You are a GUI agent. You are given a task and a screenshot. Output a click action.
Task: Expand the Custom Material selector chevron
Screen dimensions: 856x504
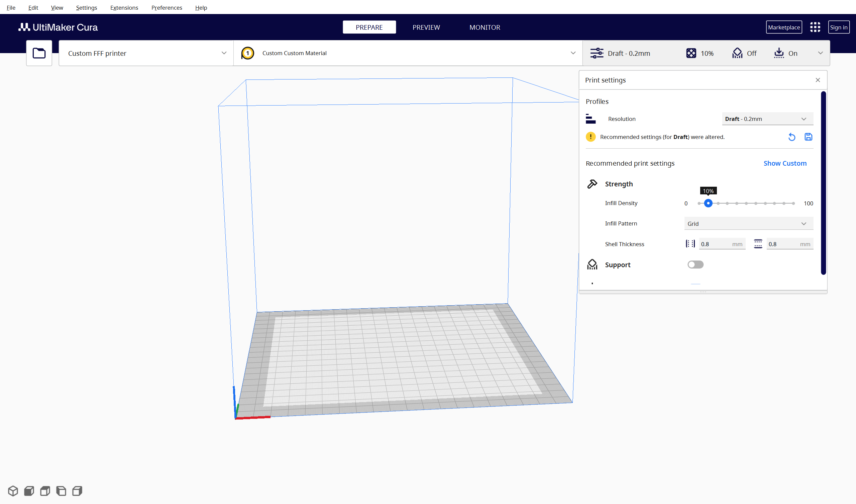(x=573, y=53)
